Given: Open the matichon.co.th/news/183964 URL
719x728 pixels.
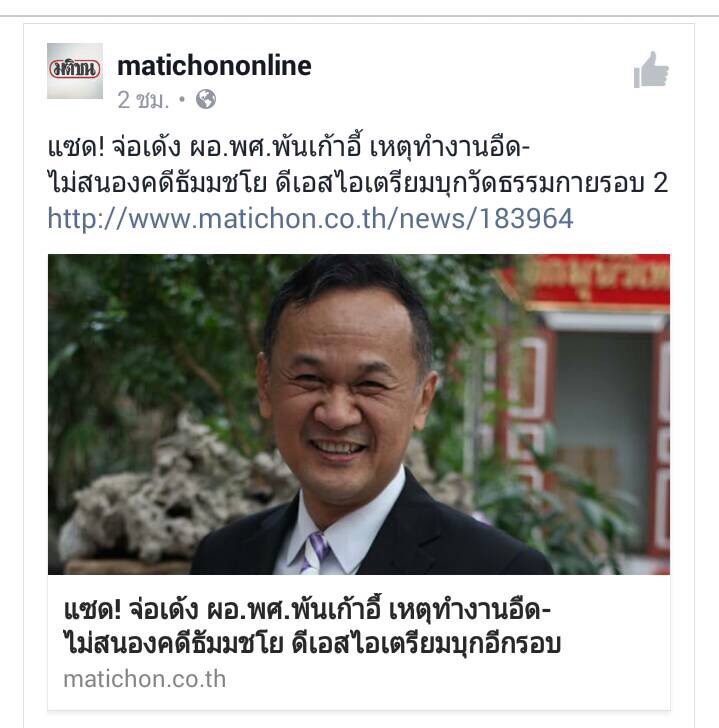Looking at the screenshot, I should pos(311,219).
